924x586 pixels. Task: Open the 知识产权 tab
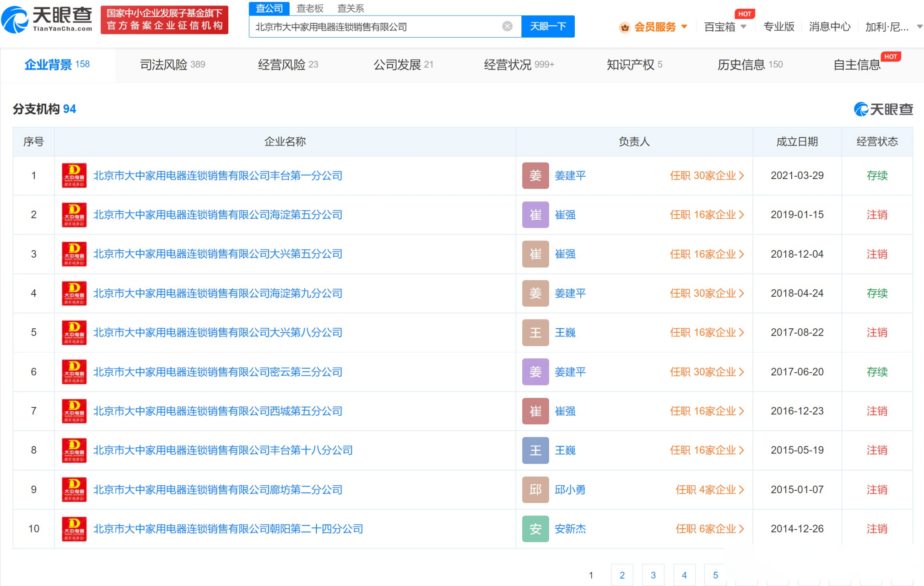tap(634, 65)
